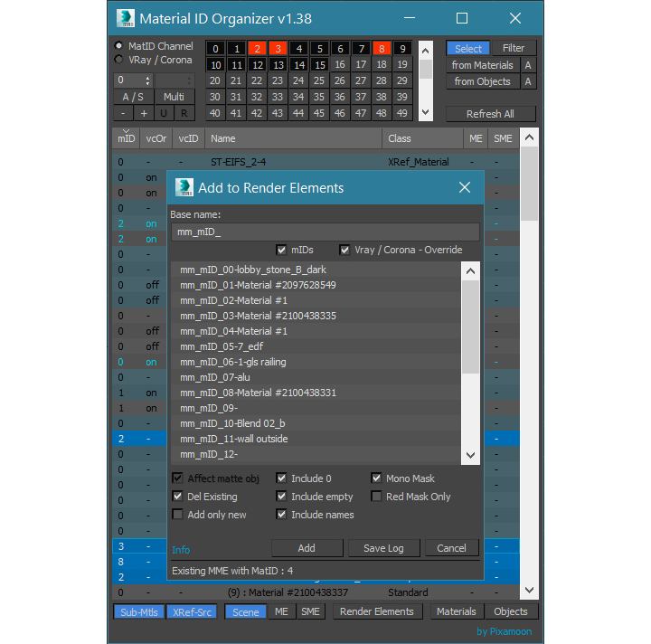Select the MatID Channel radio button
This screenshot has height=644, width=651.
118,45
